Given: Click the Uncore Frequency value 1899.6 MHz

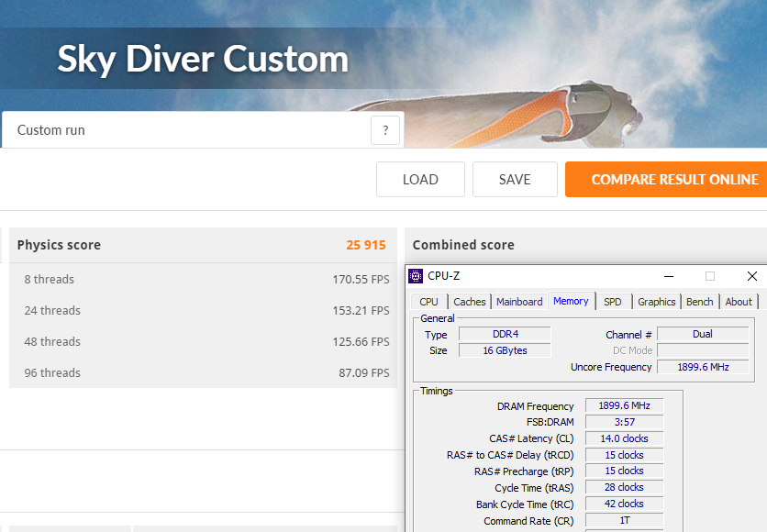Looking at the screenshot, I should click(703, 367).
